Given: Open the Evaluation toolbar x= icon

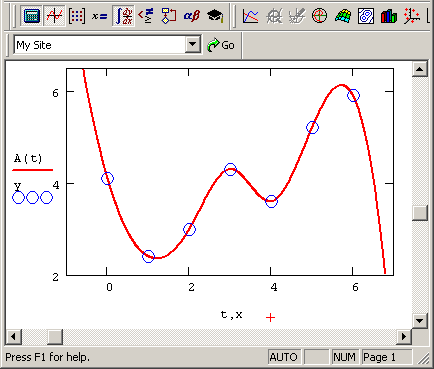Looking at the screenshot, I should click(100, 16).
